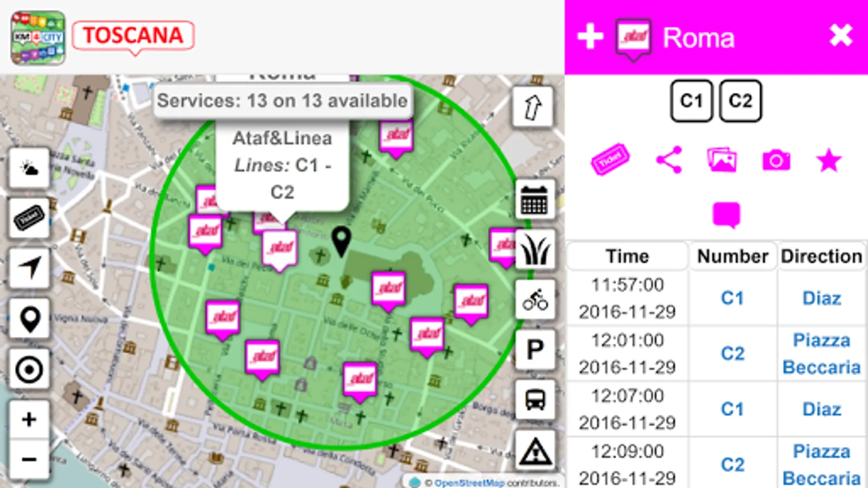Open line C1 in the 12:07:00 row
Image resolution: width=868 pixels, height=488 pixels.
point(732,409)
